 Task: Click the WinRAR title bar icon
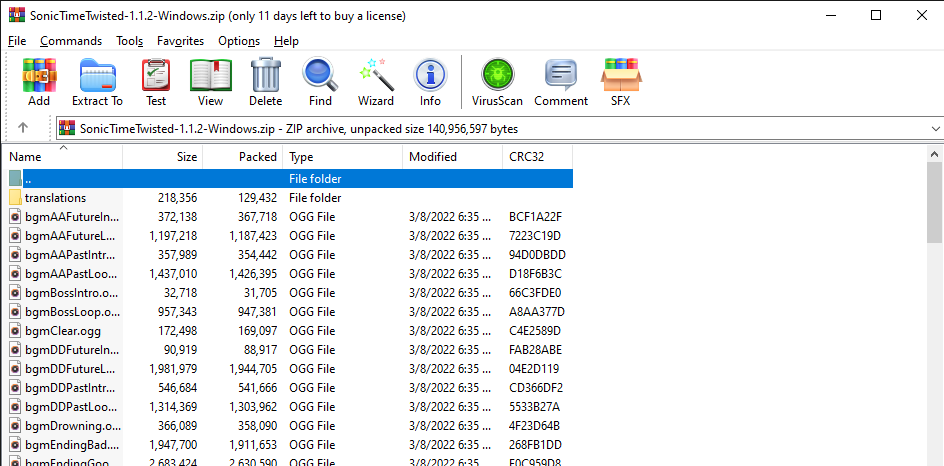click(x=16, y=16)
